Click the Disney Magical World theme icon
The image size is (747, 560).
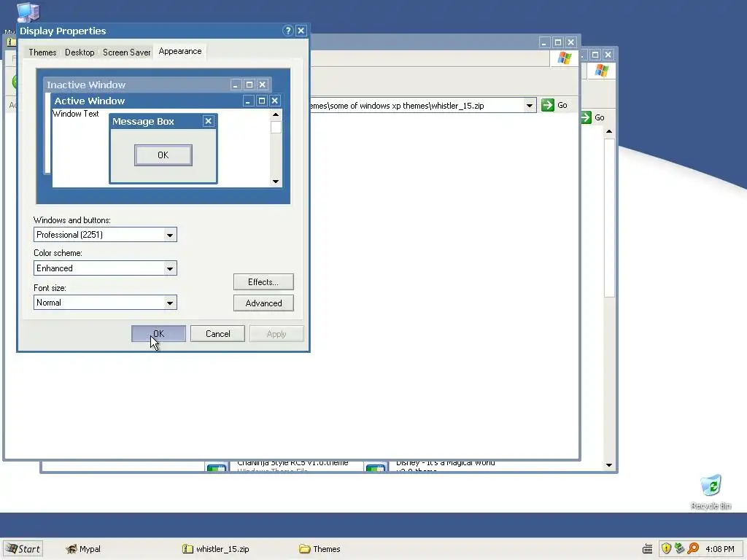[376, 467]
